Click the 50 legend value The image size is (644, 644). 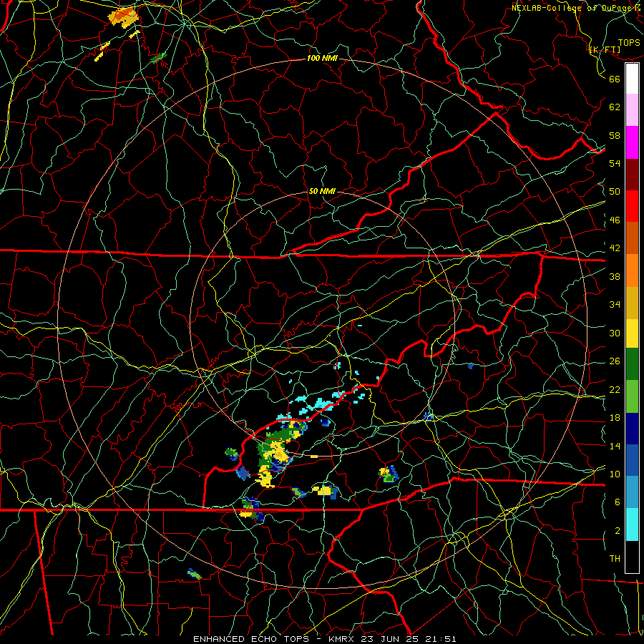[x=615, y=191]
